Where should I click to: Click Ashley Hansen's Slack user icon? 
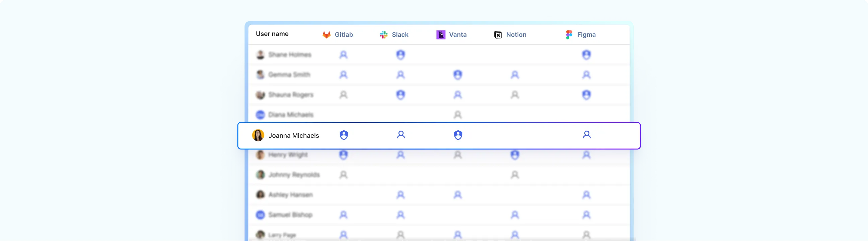click(400, 195)
